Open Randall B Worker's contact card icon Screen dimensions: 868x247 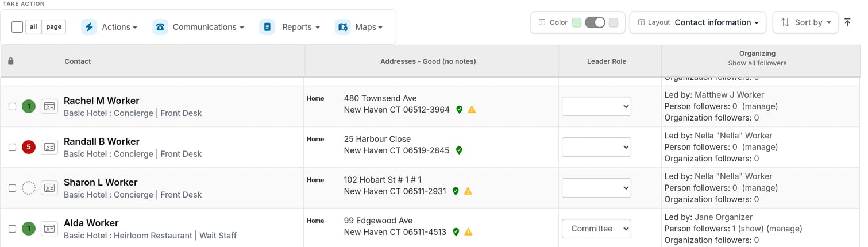pyautogui.click(x=49, y=147)
